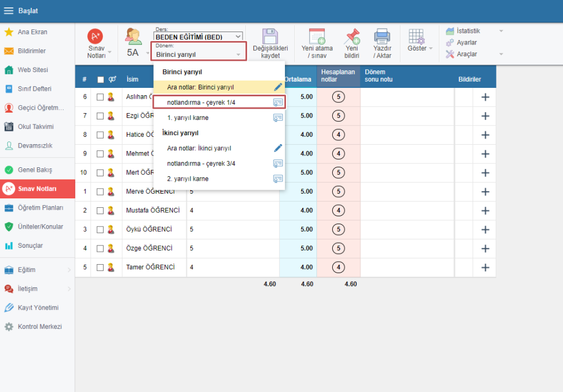
Task: Open Devamsızlık person icon
Action: [x=8, y=145]
